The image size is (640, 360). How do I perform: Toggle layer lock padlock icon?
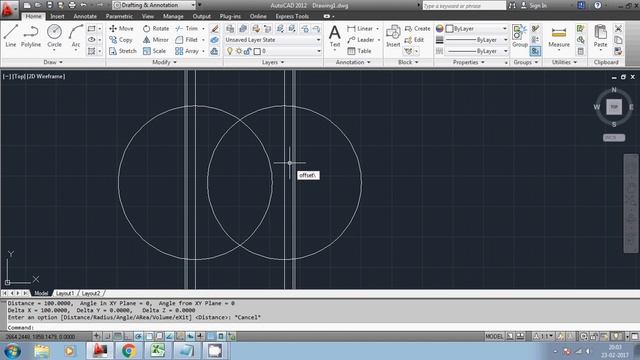247,51
